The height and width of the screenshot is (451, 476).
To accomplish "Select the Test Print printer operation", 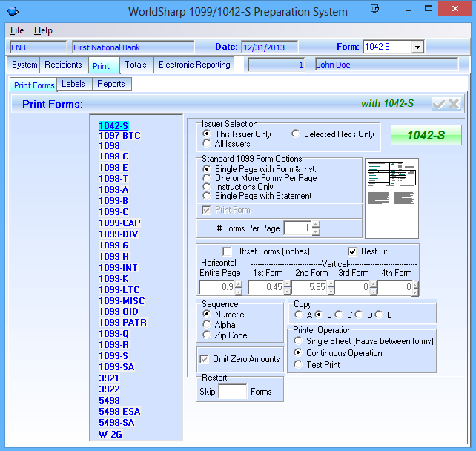I will [x=298, y=365].
